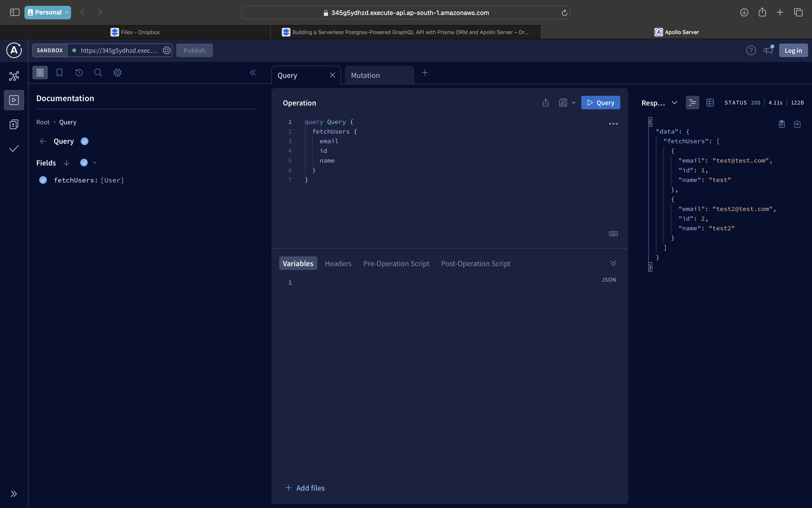Open the Building a Serverless Postgres browser tab
The image size is (812, 508).
click(405, 32)
